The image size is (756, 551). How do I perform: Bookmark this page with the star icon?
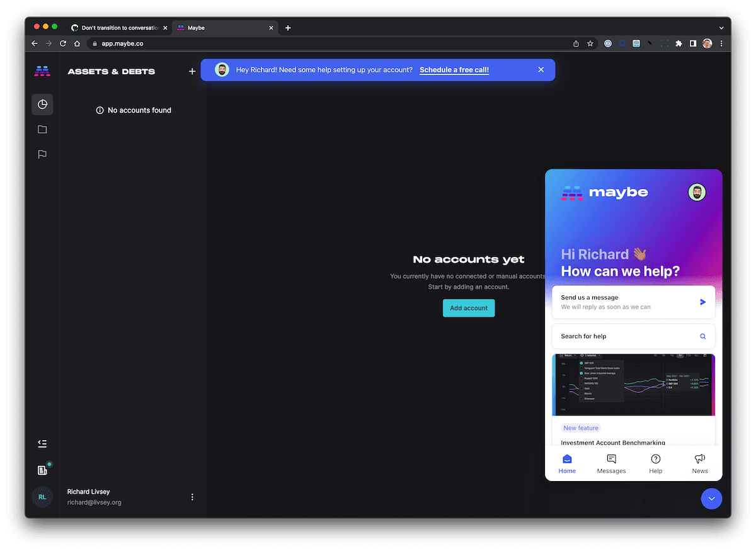(590, 43)
